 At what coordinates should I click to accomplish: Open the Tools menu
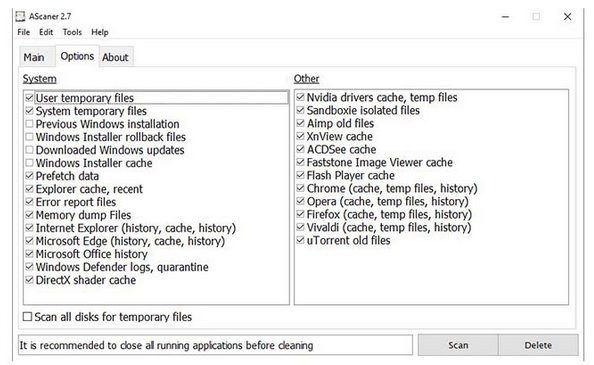pyautogui.click(x=72, y=32)
